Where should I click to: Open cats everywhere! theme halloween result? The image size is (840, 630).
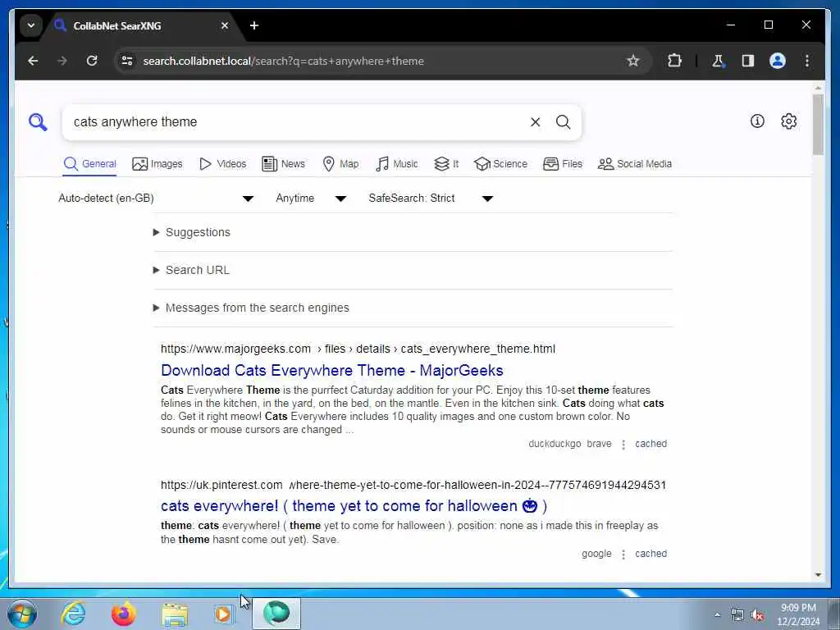354,506
